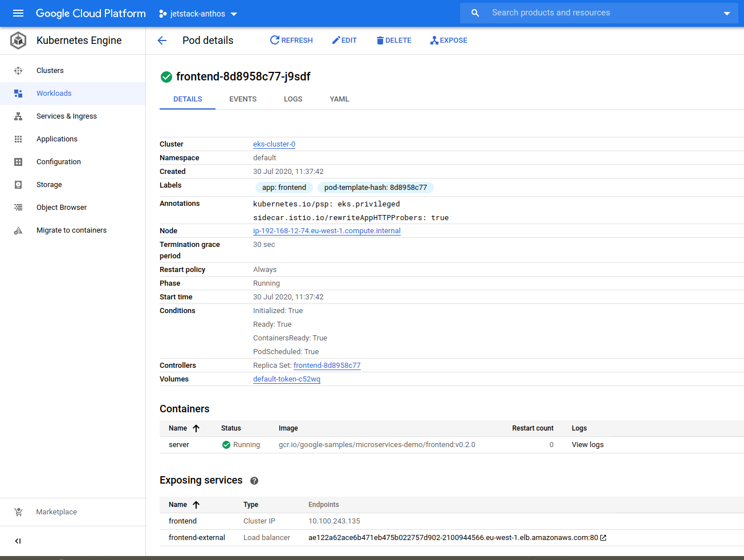This screenshot has height=560, width=744.
Task: Switch to the Events tab
Action: [x=243, y=99]
